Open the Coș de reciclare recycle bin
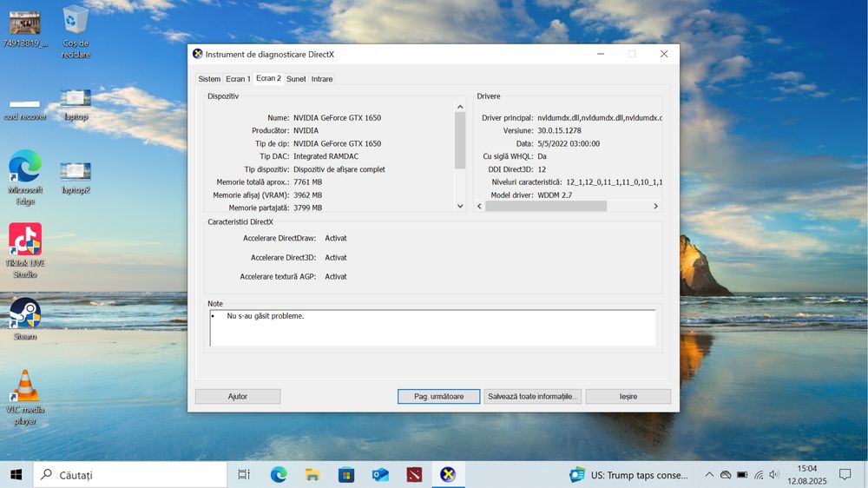 pos(76,32)
